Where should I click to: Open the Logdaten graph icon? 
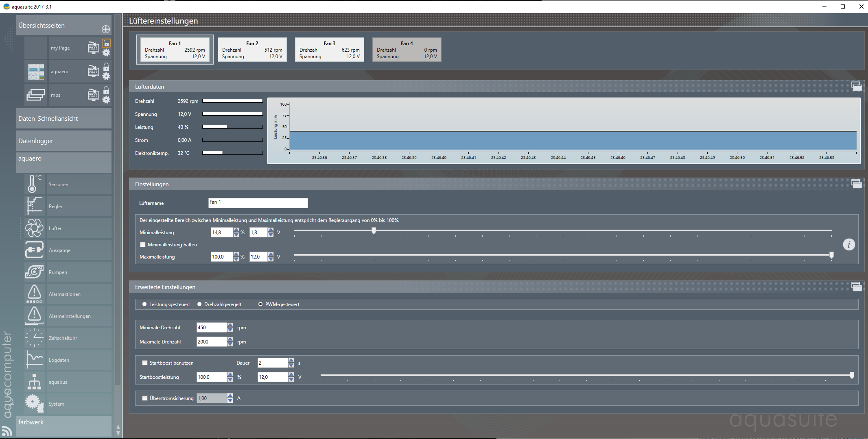[34, 360]
